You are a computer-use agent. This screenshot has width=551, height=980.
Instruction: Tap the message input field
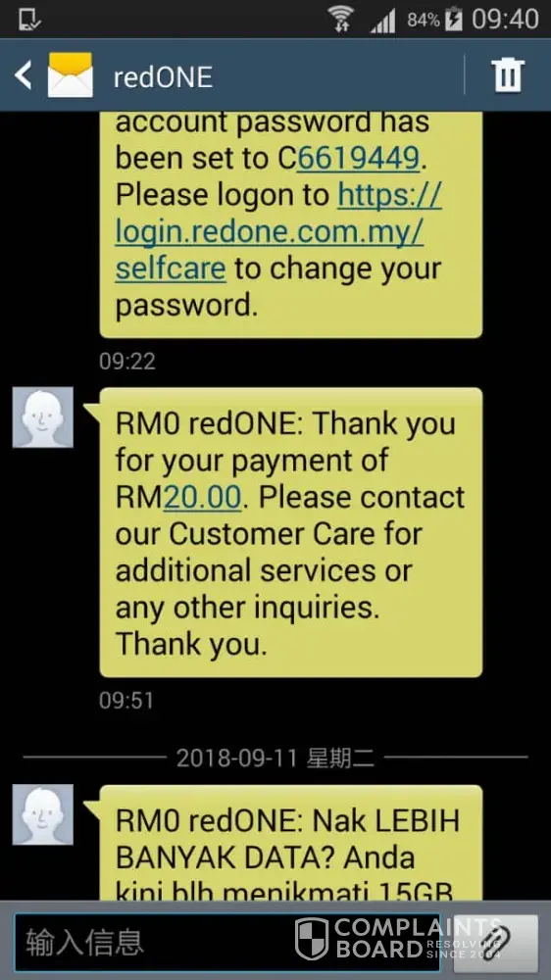[227, 942]
